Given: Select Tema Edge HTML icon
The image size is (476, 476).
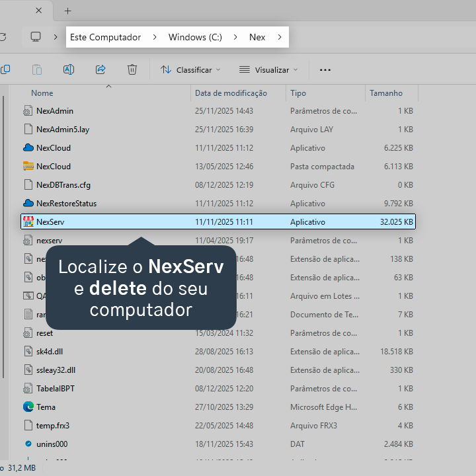Looking at the screenshot, I should (28, 407).
